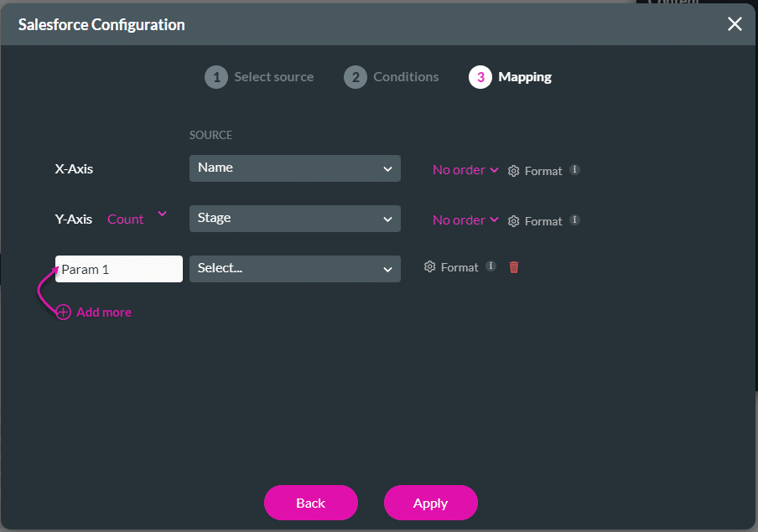Close the Salesforce Configuration dialog
This screenshot has width=758, height=532.
tap(735, 24)
